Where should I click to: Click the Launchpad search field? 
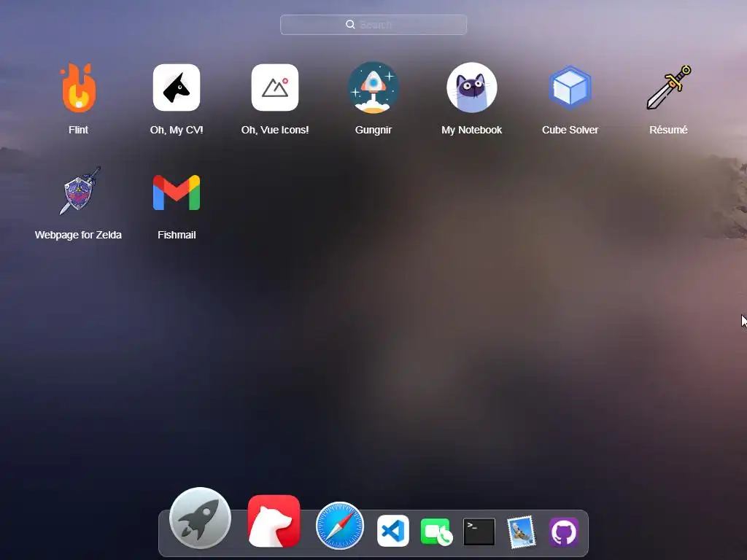click(x=373, y=25)
